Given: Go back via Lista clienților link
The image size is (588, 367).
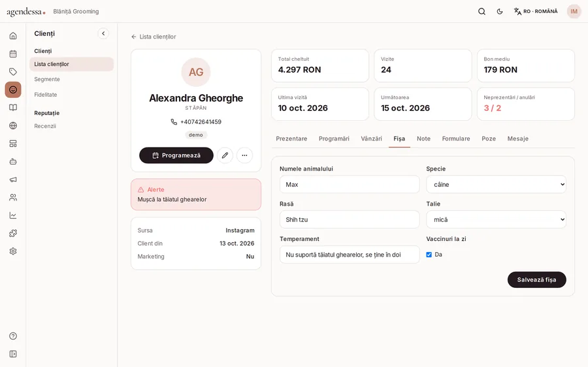Looking at the screenshot, I should [154, 37].
